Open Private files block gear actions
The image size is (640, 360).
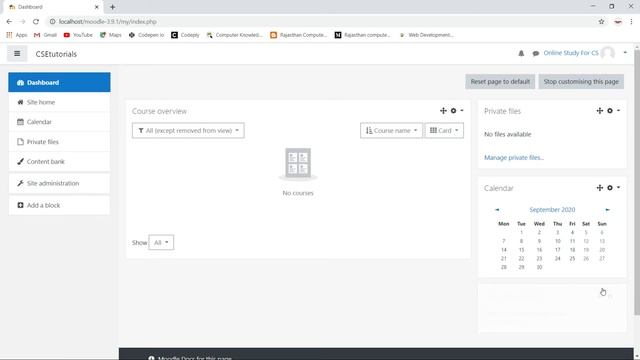(x=613, y=111)
